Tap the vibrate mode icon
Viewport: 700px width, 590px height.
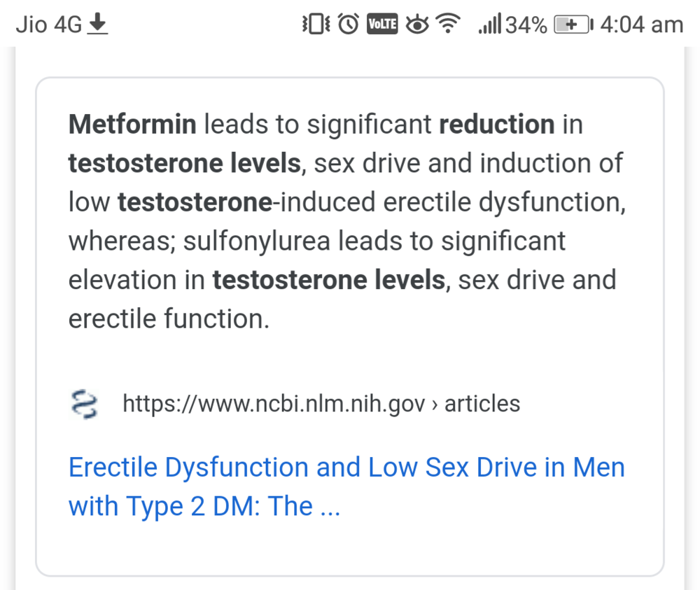[x=314, y=25]
